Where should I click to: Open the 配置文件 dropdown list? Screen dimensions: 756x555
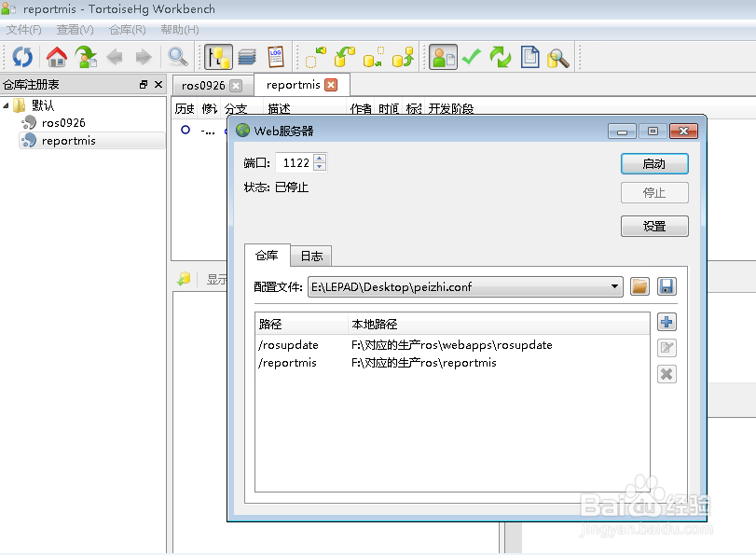(x=614, y=286)
